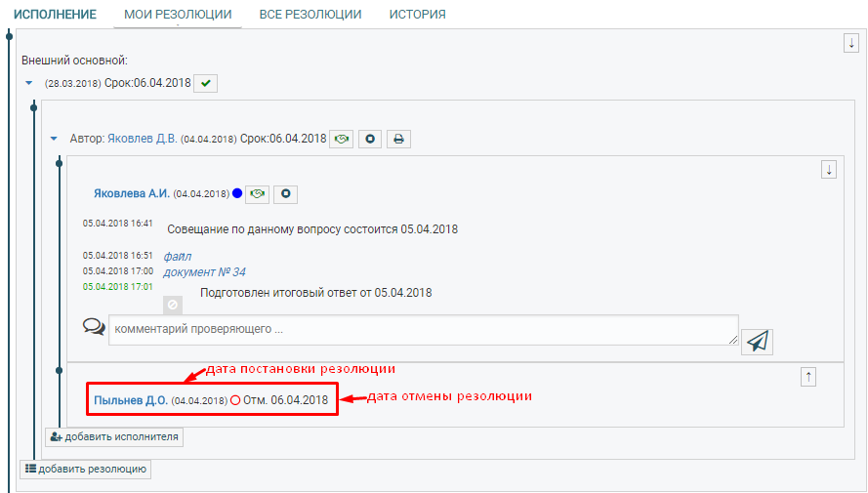868x493 pixels.
Task: Click the grey ban icon below the timestamps
Action: pyautogui.click(x=172, y=305)
